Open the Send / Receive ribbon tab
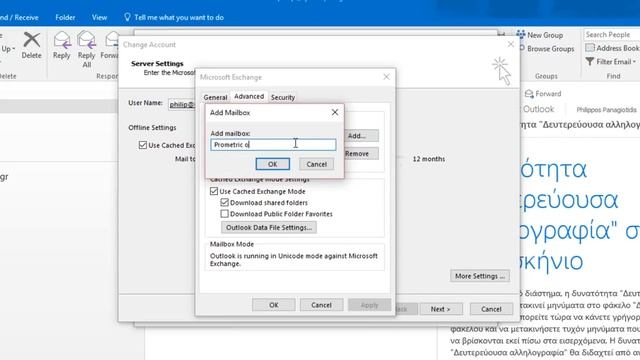This screenshot has width=640, height=360. (x=19, y=18)
